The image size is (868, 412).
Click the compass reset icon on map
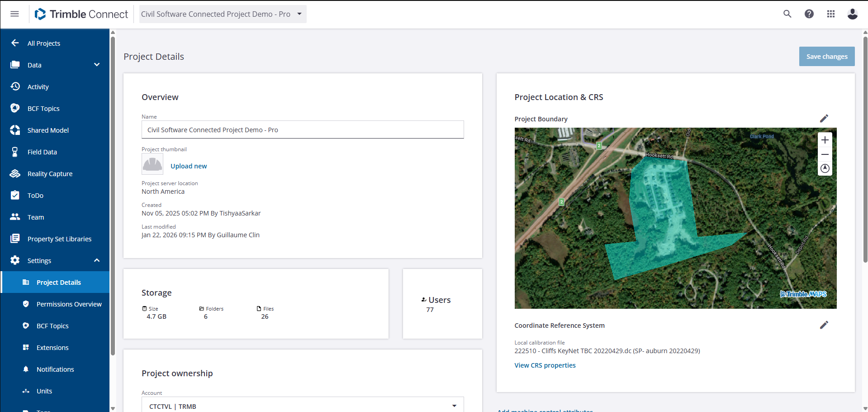[825, 168]
